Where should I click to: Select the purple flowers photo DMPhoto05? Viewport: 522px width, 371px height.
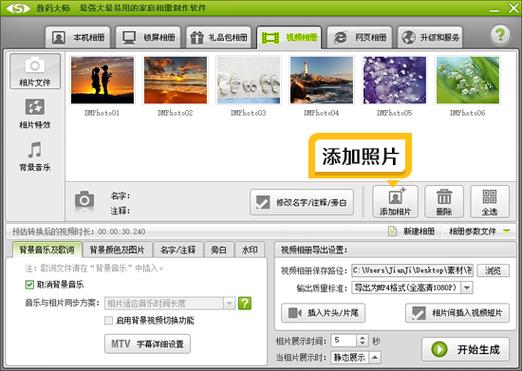[x=394, y=80]
